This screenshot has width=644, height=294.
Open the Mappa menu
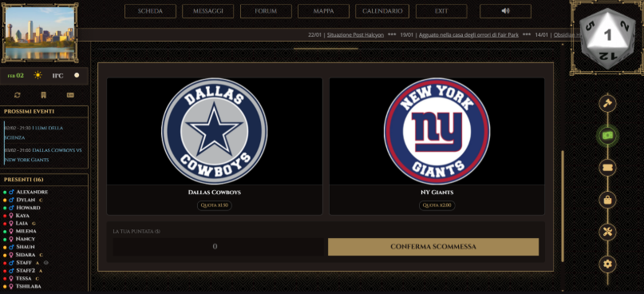click(323, 11)
